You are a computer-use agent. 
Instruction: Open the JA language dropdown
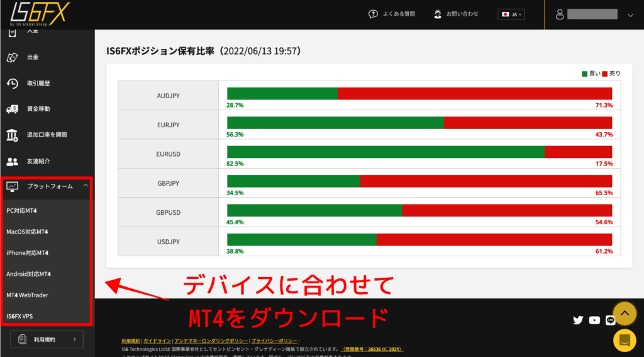511,14
